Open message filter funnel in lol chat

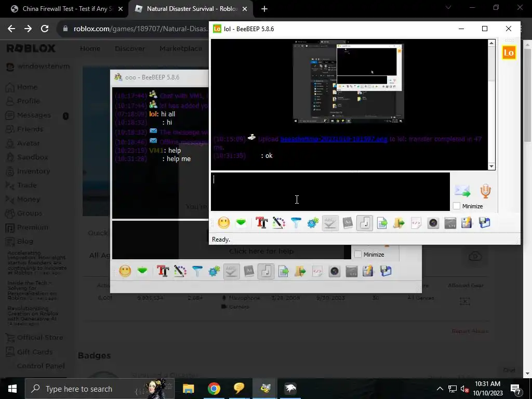[x=296, y=223]
